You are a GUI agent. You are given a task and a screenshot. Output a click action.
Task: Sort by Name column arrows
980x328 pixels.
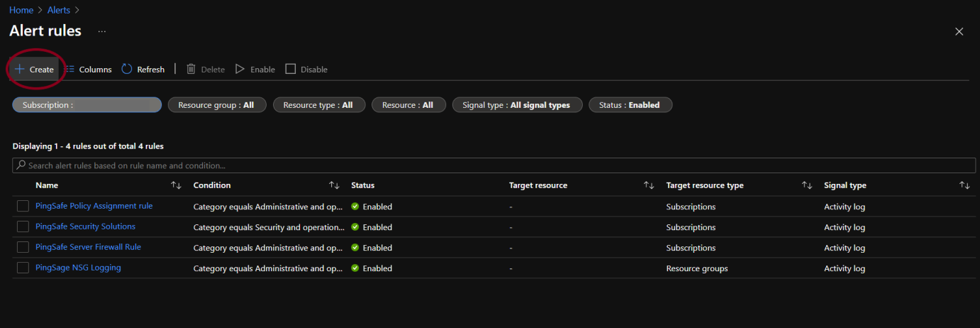tap(176, 185)
